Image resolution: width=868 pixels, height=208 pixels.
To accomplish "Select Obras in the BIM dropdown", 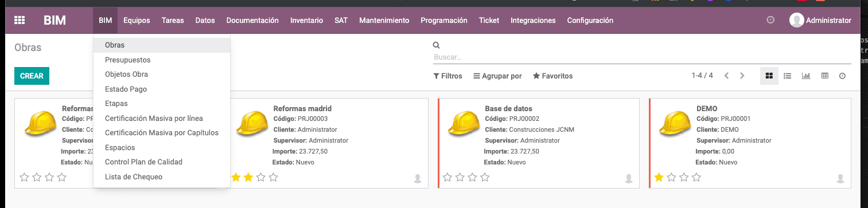I will [x=162, y=45].
